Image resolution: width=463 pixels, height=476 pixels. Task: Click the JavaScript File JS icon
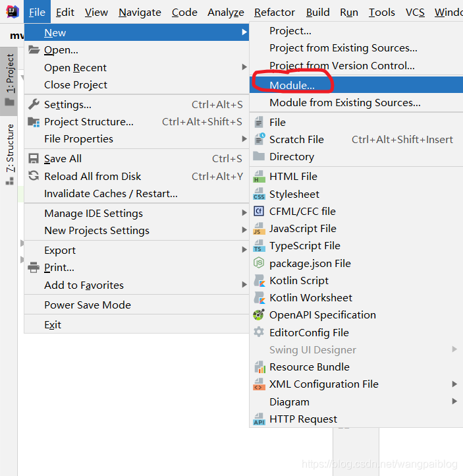[x=259, y=229]
